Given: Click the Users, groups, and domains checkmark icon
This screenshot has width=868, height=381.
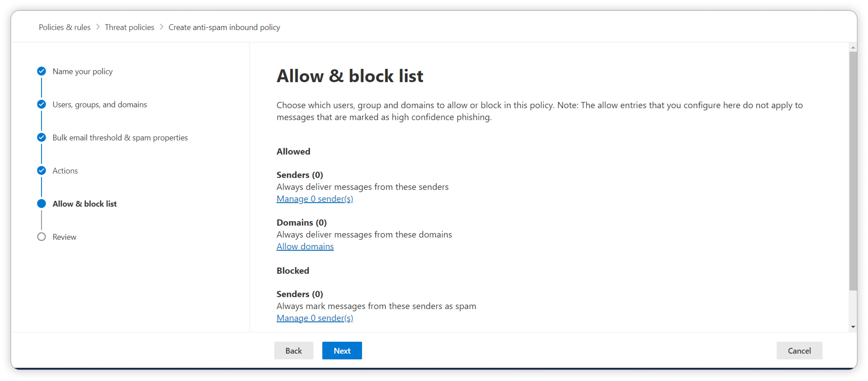Looking at the screenshot, I should tap(42, 104).
